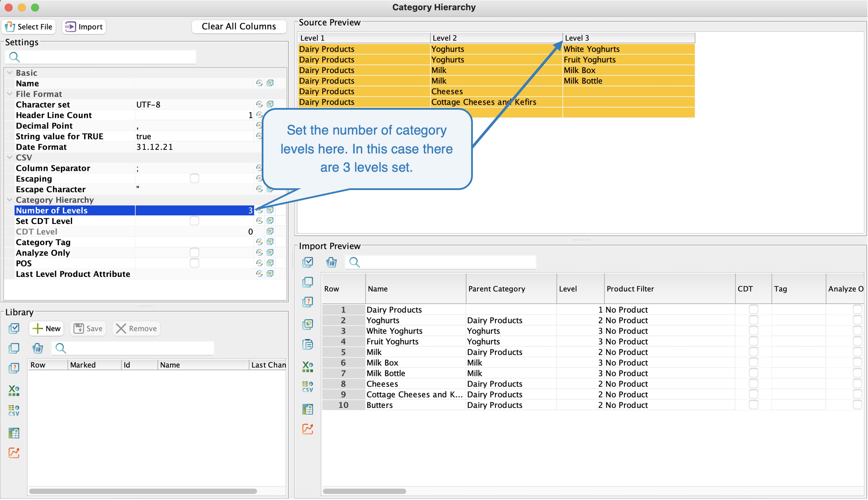
Task: Add table column icon in Import Preview
Action: [308, 409]
